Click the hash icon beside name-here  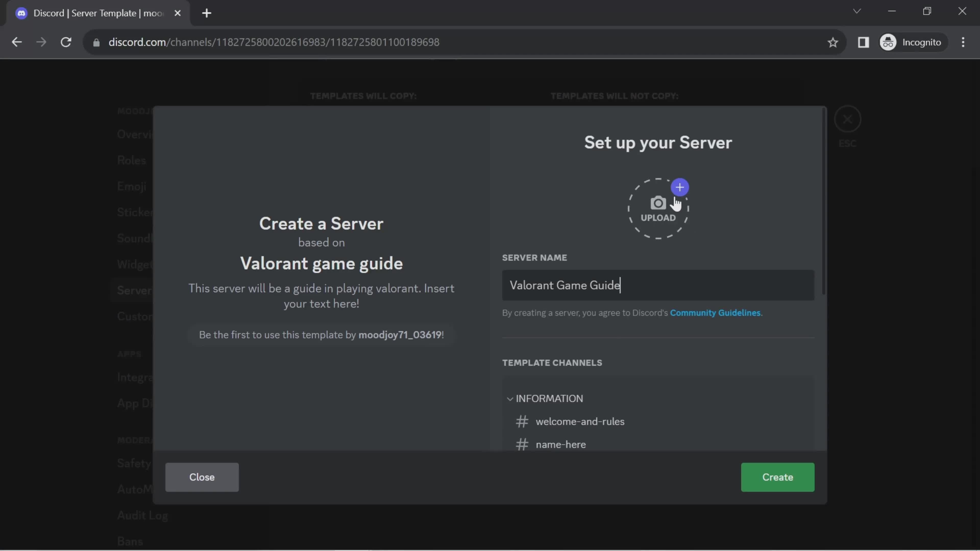(x=522, y=444)
